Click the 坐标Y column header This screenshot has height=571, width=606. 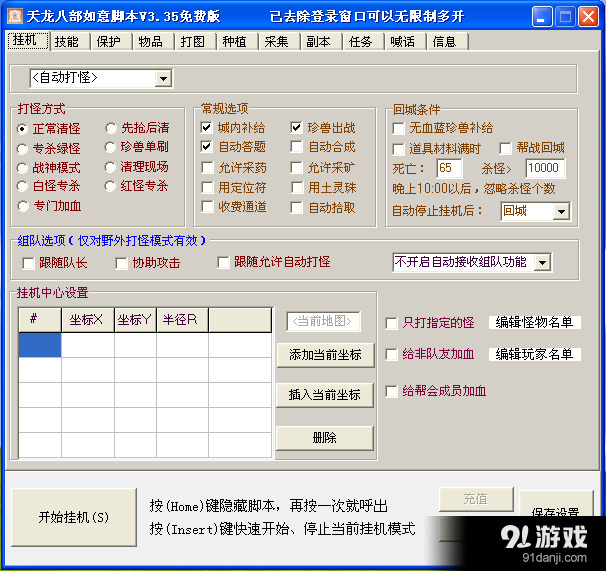[135, 320]
